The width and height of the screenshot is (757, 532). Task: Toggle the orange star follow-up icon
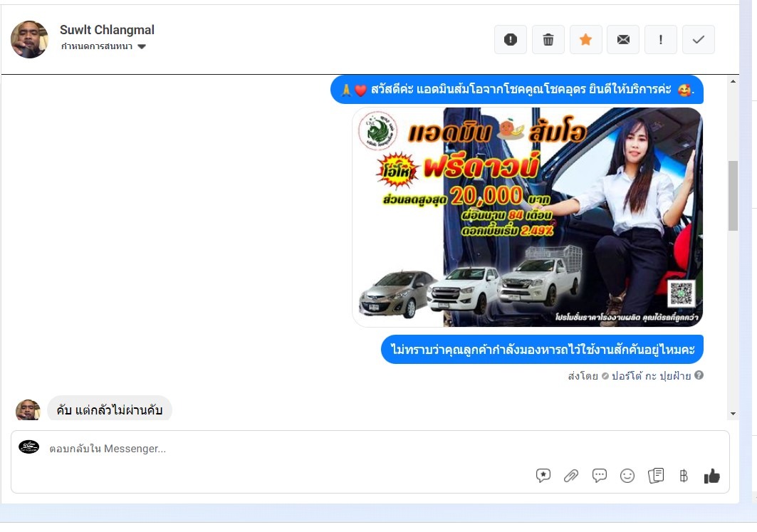(x=585, y=40)
